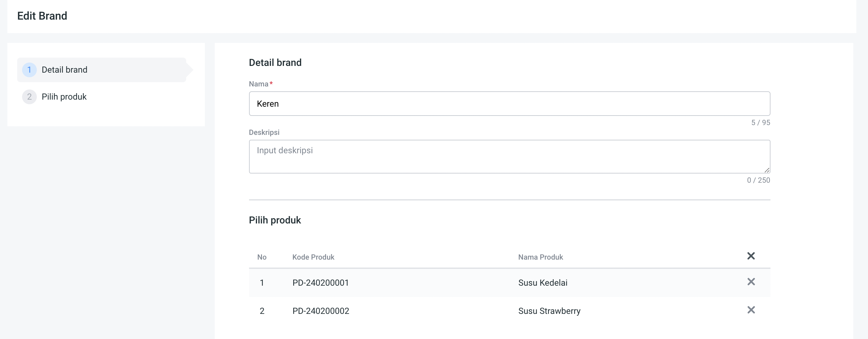This screenshot has height=339, width=868.
Task: Click the remove-all X in table header
Action: tap(751, 256)
